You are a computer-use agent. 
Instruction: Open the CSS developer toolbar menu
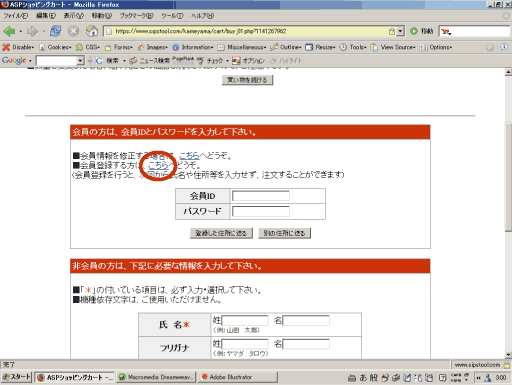point(88,47)
